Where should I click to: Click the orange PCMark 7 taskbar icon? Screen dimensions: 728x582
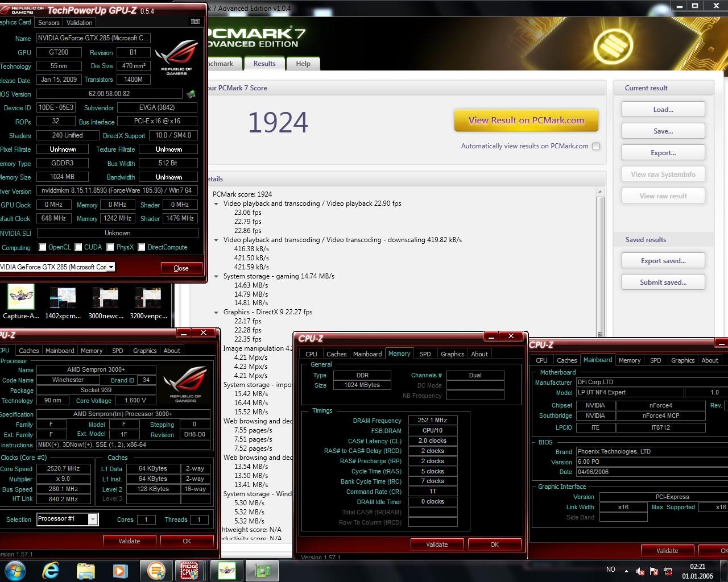point(155,570)
